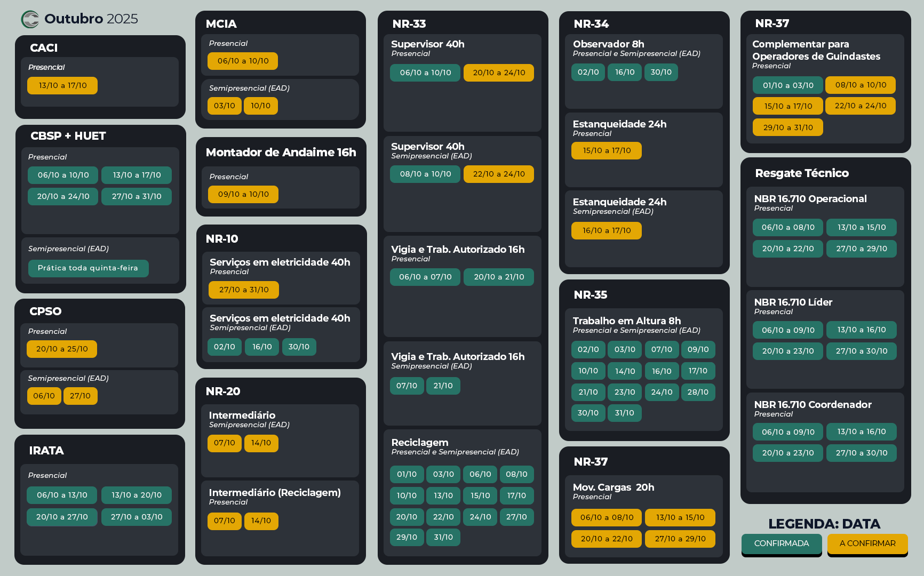This screenshot has height=576, width=924.
Task: Click CPSO Presencial date 20/10 a 25/10
Action: [x=62, y=349]
